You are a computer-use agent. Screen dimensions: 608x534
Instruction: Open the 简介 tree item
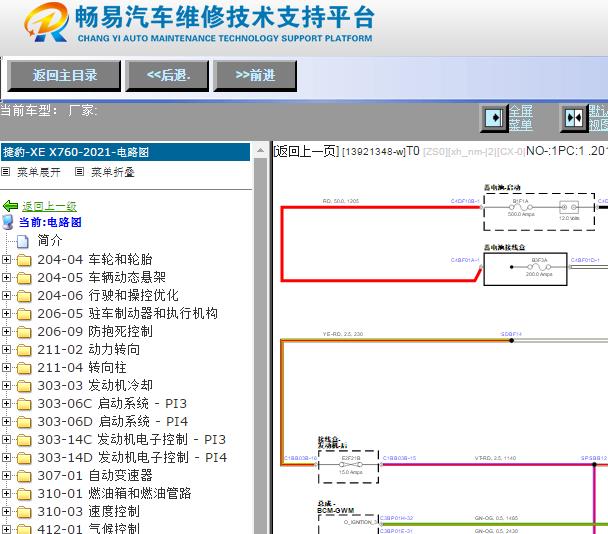click(50, 240)
